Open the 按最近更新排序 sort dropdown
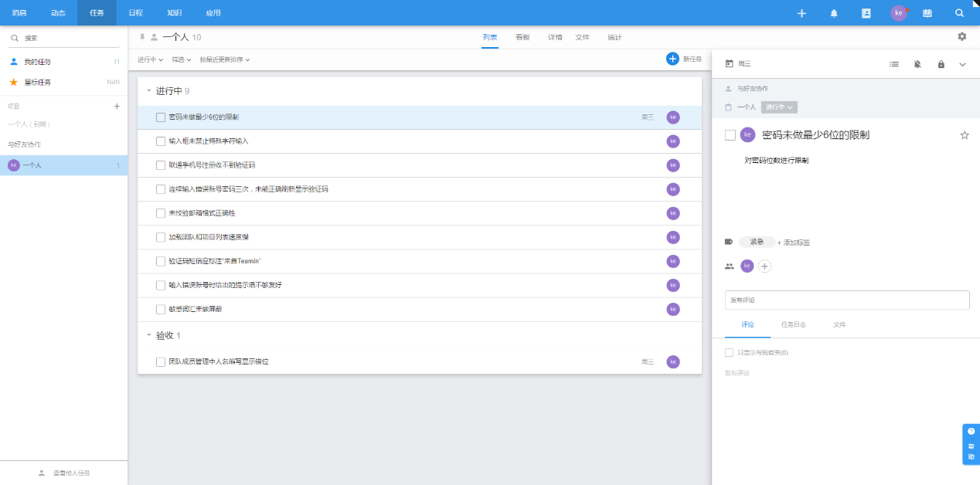This screenshot has width=980, height=485. coord(224,59)
